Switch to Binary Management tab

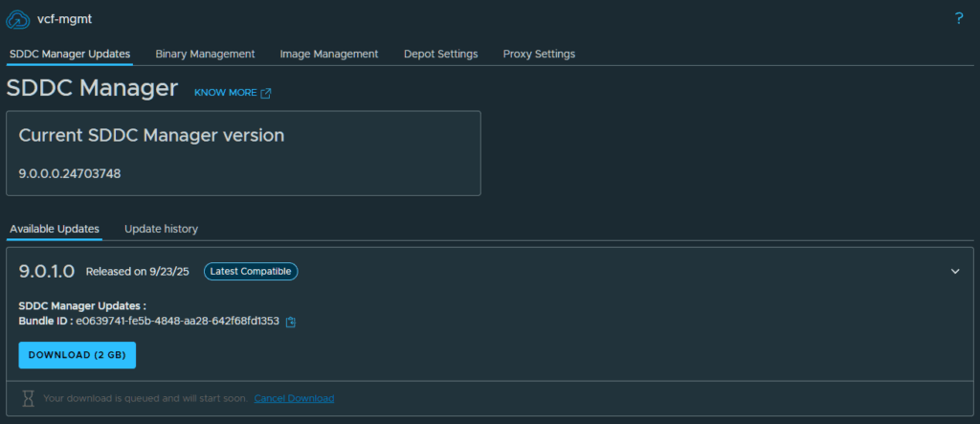click(x=205, y=54)
